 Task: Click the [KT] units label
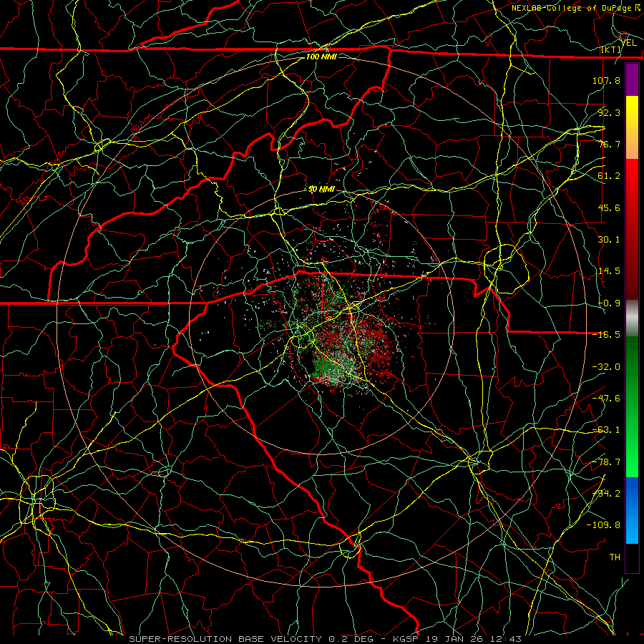pyautogui.click(x=611, y=49)
